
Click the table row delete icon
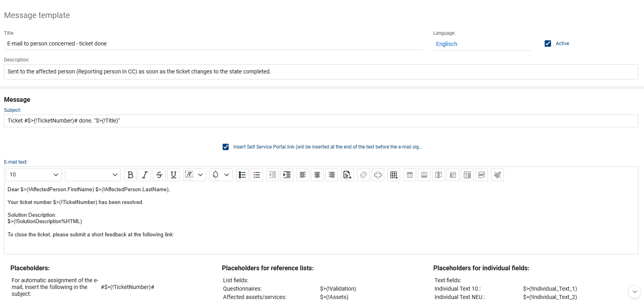pyautogui.click(x=482, y=175)
